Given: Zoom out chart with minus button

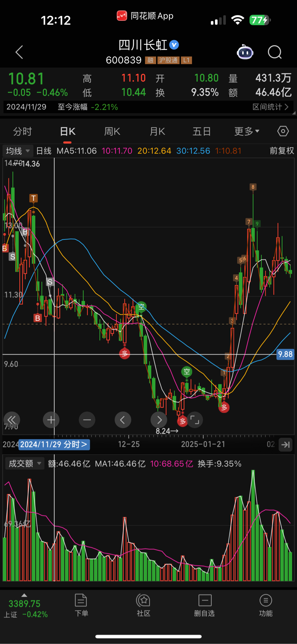Looking at the screenshot, I should pos(87,420).
